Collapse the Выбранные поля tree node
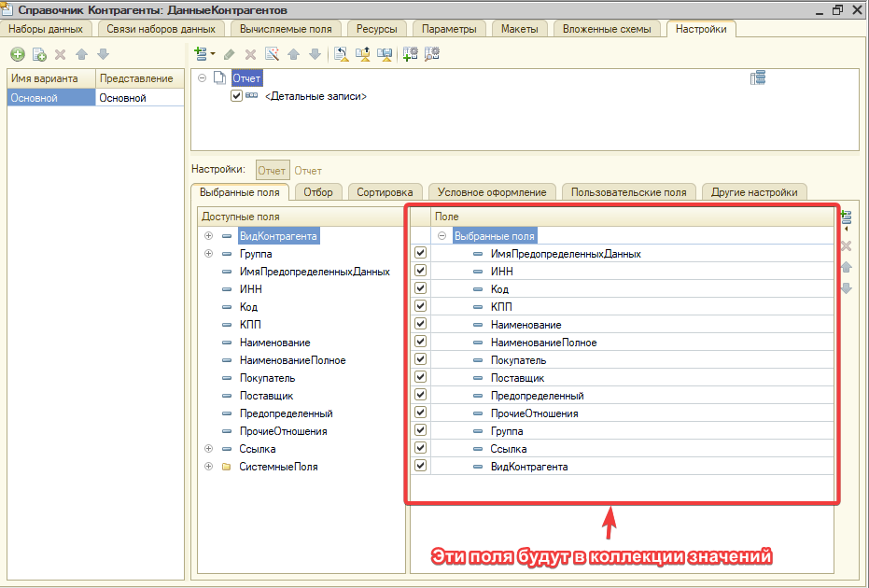Image resolution: width=869 pixels, height=588 pixels. [442, 236]
